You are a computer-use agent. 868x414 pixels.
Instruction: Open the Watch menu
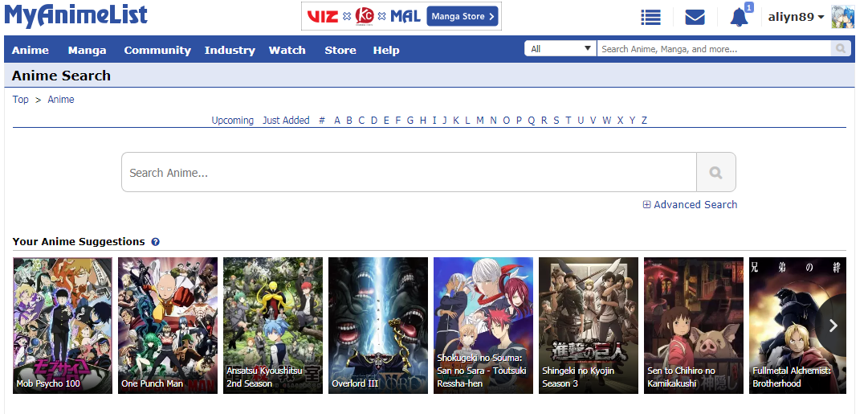pos(287,50)
